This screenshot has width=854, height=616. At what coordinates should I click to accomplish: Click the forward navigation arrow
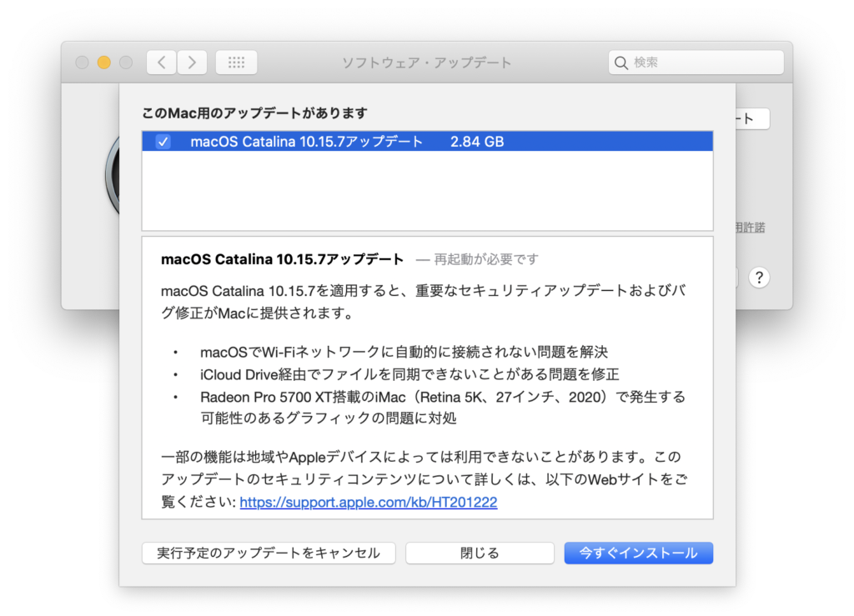(192, 63)
